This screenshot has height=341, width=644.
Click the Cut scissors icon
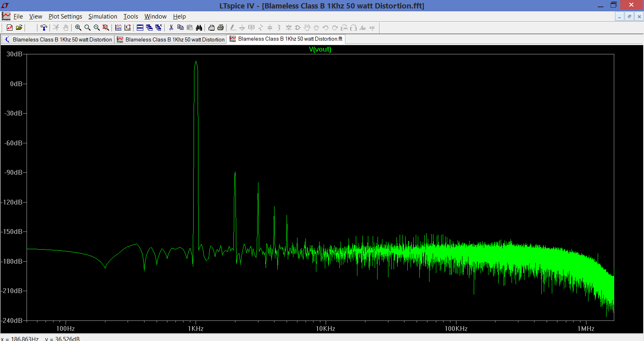click(x=171, y=28)
